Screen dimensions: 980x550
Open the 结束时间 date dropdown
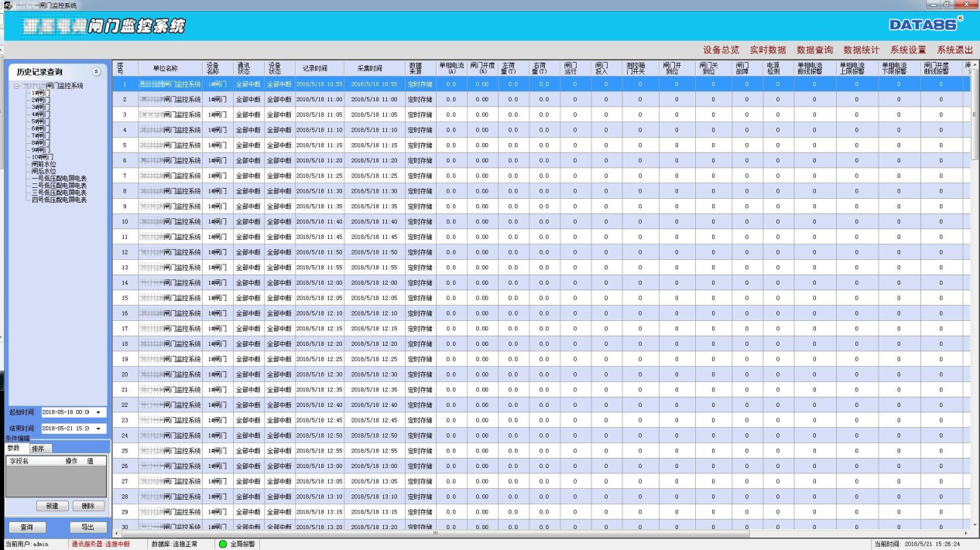tap(98, 429)
